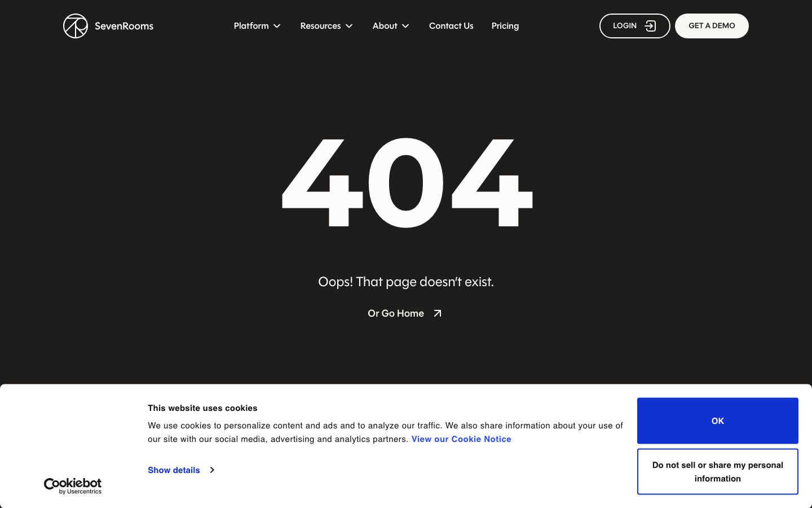Click the LOGIN button
Viewport: 812px width, 508px height.
coord(634,26)
